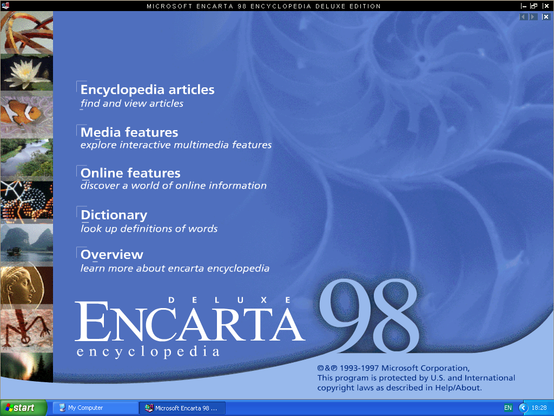The image size is (554, 416).
Task: Click 'explore interactive multimedia features' subtitle
Action: (x=176, y=145)
